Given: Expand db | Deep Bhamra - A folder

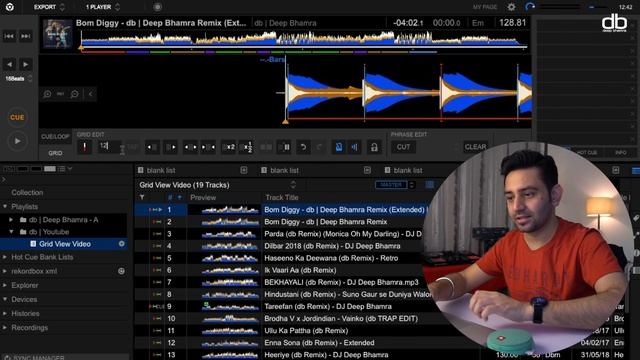Looking at the screenshot, I should click(11, 220).
